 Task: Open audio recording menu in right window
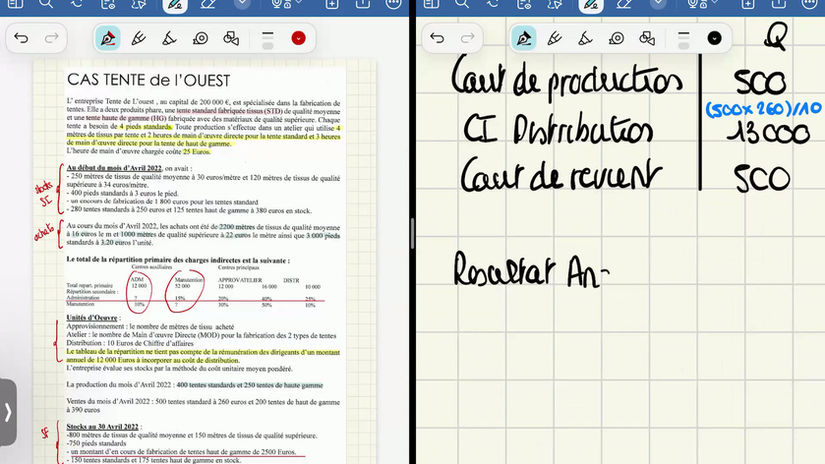tap(701, 4)
